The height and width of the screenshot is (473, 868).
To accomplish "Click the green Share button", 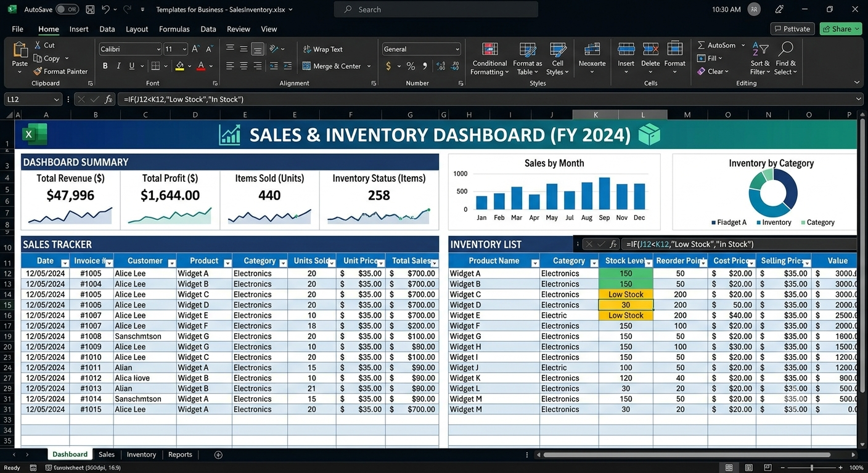I will click(x=841, y=29).
